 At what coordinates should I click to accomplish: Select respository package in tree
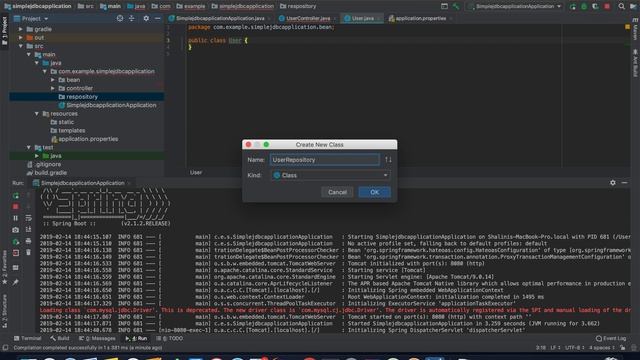coord(82,97)
